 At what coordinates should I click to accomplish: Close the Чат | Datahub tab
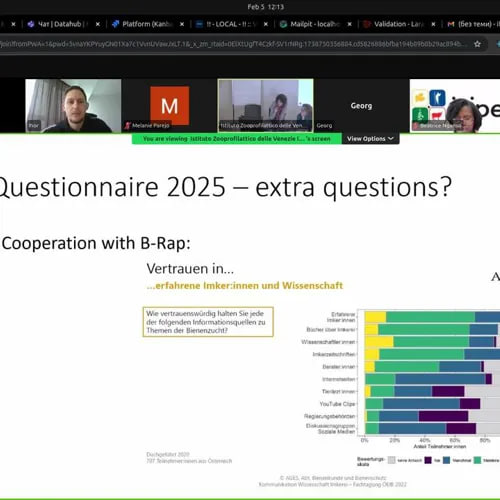[x=98, y=24]
